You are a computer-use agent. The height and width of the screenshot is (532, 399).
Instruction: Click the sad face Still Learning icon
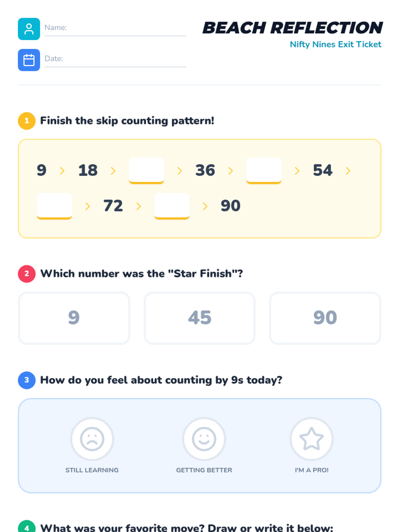(92, 439)
